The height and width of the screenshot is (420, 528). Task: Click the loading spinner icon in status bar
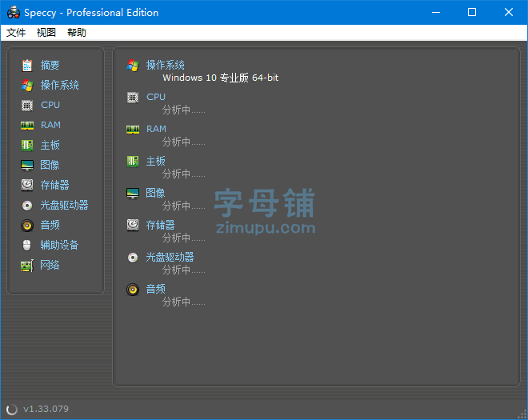pos(12,410)
